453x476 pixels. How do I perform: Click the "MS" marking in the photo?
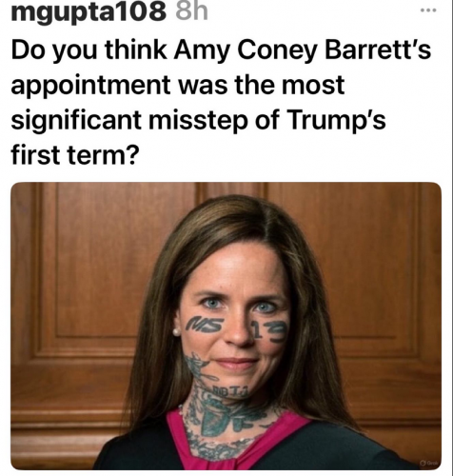[x=204, y=325]
